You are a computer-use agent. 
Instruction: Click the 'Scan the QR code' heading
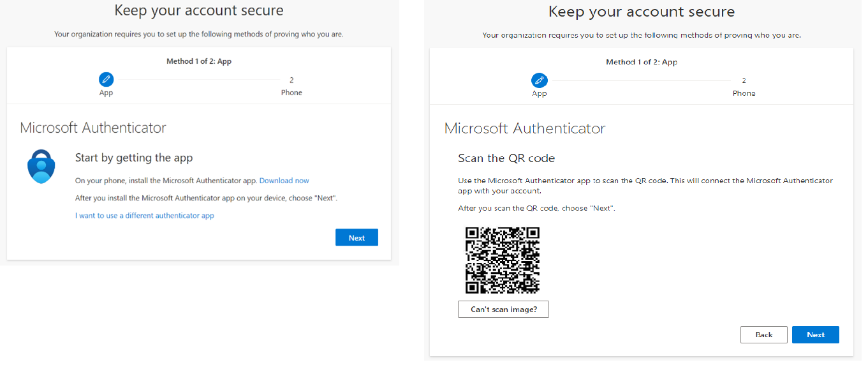coord(506,158)
